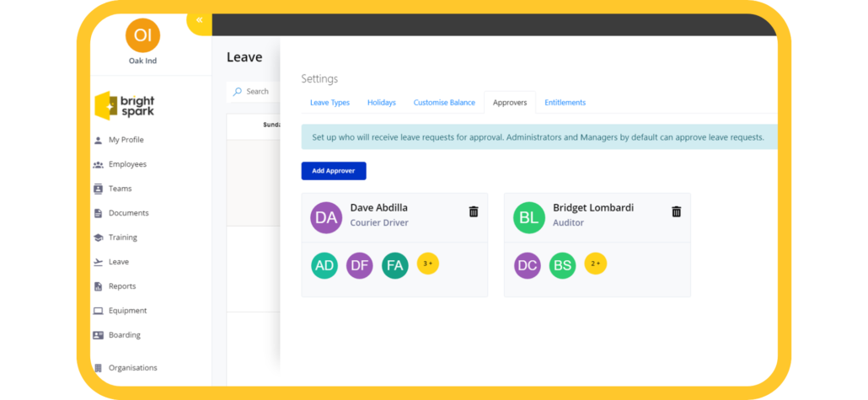Select the Approvers tab

pos(510,103)
